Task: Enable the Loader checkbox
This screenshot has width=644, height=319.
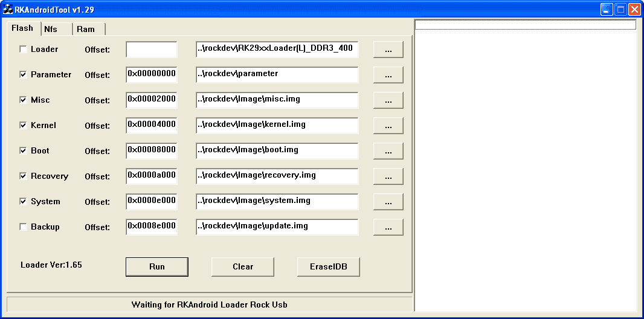Action: click(24, 50)
